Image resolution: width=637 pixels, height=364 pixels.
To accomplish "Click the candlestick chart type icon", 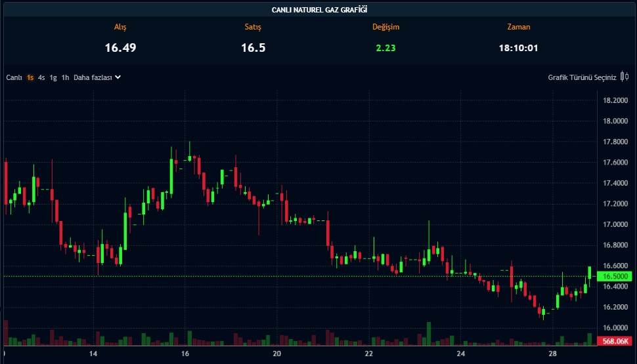I will pyautogui.click(x=624, y=77).
